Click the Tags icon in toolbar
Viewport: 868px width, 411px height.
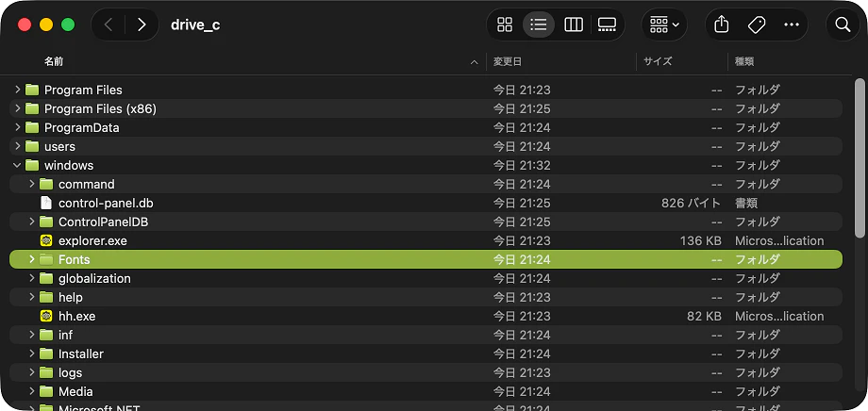click(x=756, y=25)
